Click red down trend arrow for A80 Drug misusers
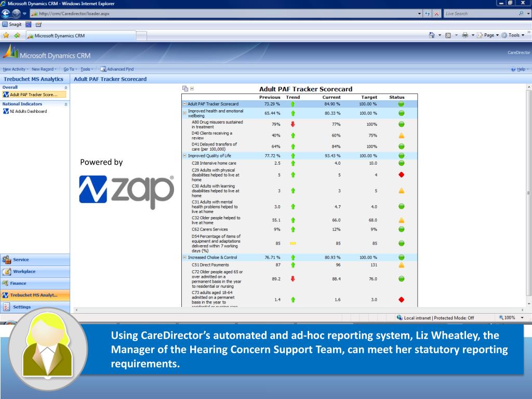The height and width of the screenshot is (399, 532). coord(293,124)
